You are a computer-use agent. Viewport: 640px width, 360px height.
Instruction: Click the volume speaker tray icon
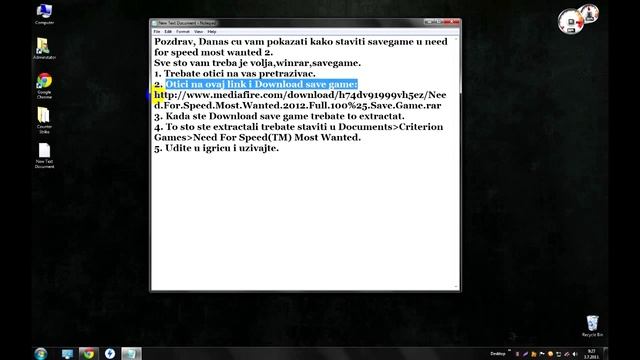[575, 354]
